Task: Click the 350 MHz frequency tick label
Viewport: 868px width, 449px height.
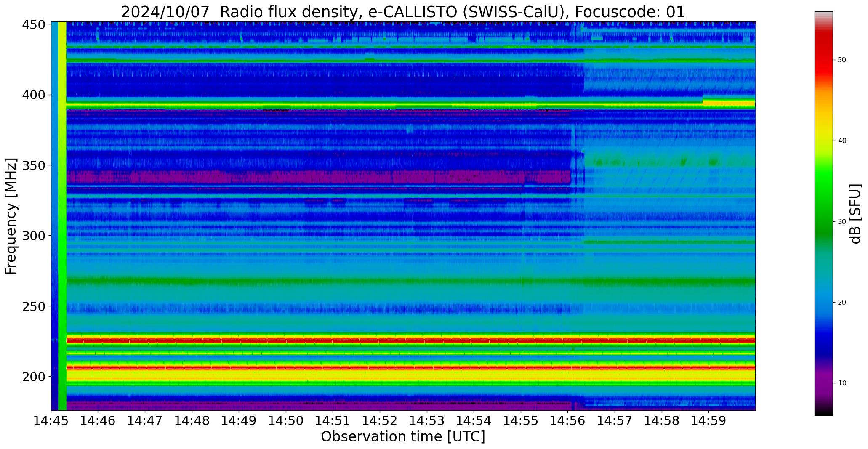Action: pyautogui.click(x=34, y=165)
